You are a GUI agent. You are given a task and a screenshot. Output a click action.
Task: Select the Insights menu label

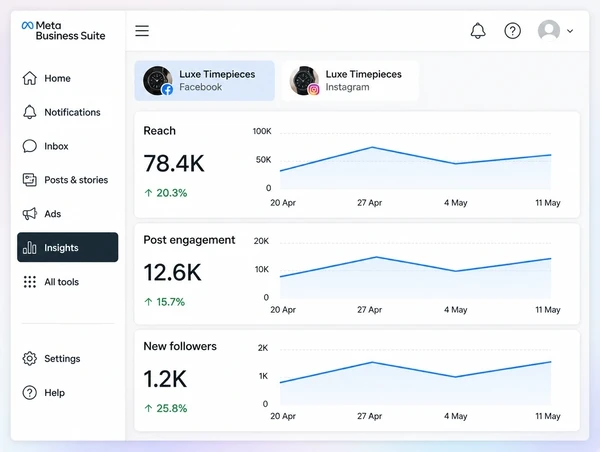[x=61, y=248]
